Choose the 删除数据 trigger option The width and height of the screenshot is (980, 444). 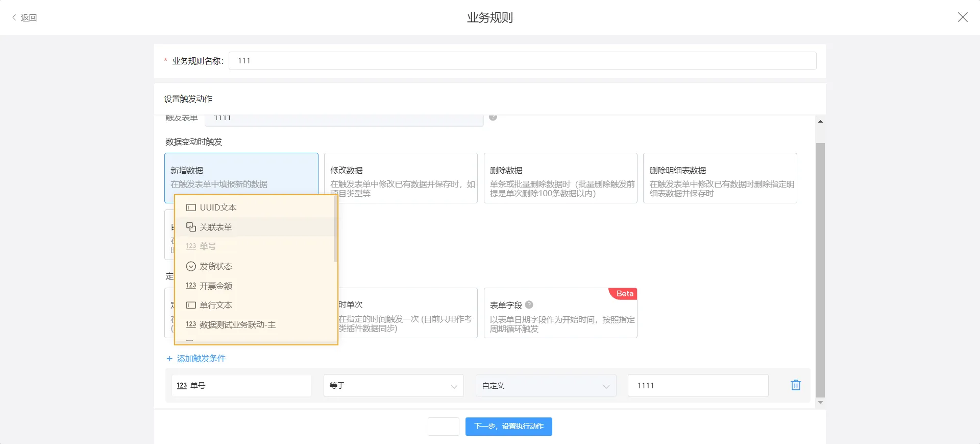coord(560,177)
